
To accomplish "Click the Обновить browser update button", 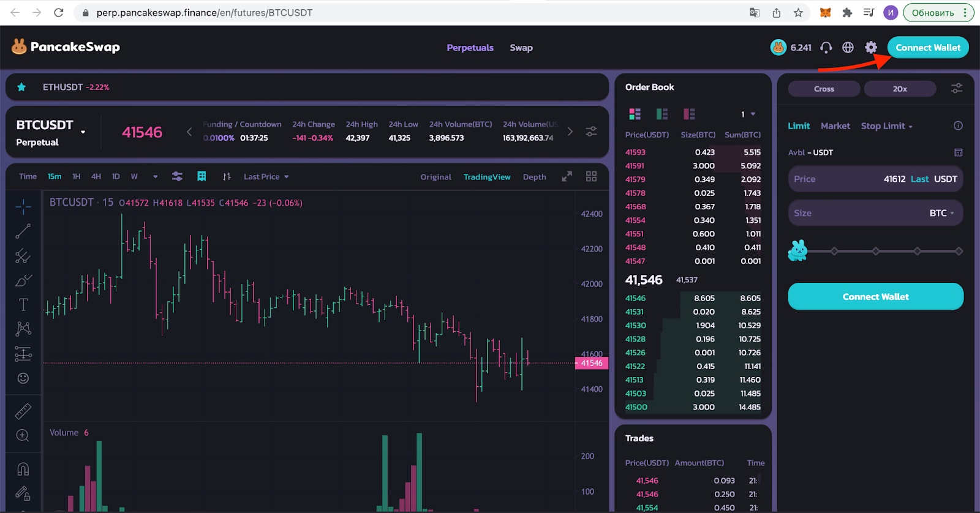I will (938, 12).
